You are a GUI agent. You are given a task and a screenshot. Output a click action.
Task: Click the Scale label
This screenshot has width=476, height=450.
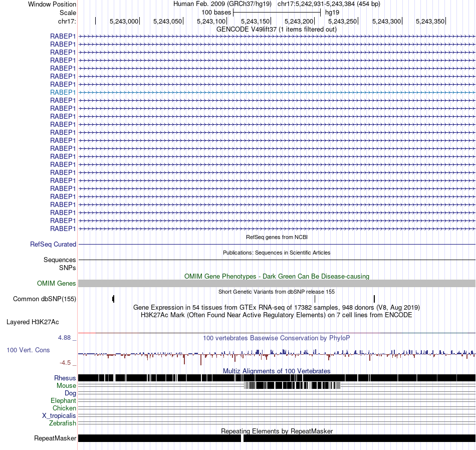point(68,13)
